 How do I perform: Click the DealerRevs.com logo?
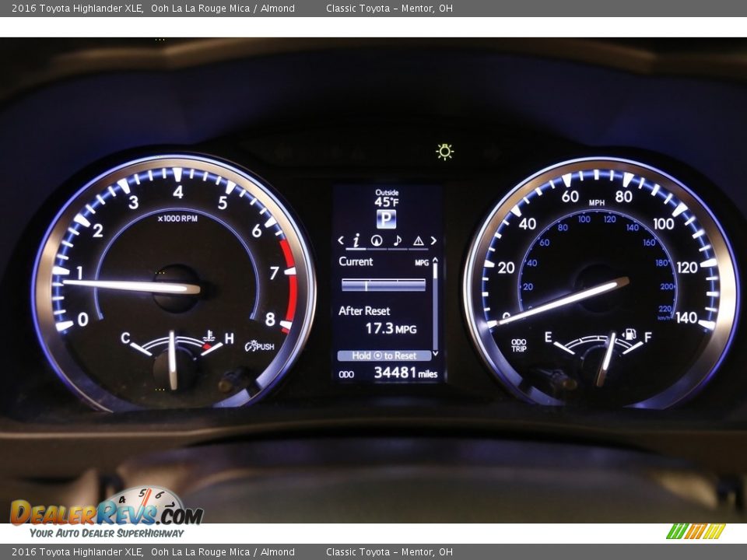click(106, 513)
